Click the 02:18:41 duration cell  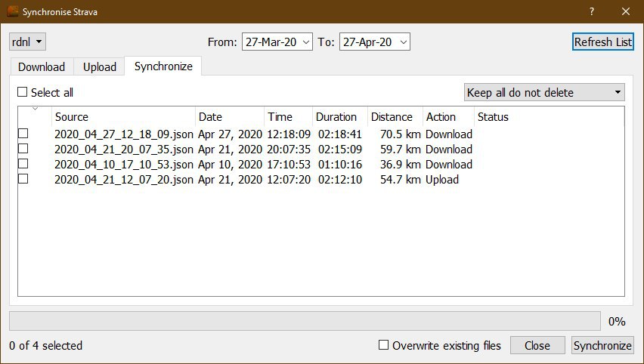pyautogui.click(x=340, y=134)
